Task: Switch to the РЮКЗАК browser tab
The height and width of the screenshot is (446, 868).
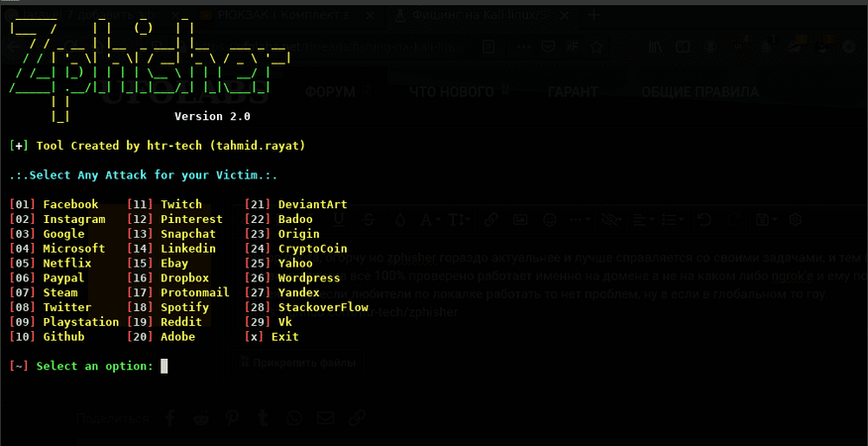Action: coord(286,16)
